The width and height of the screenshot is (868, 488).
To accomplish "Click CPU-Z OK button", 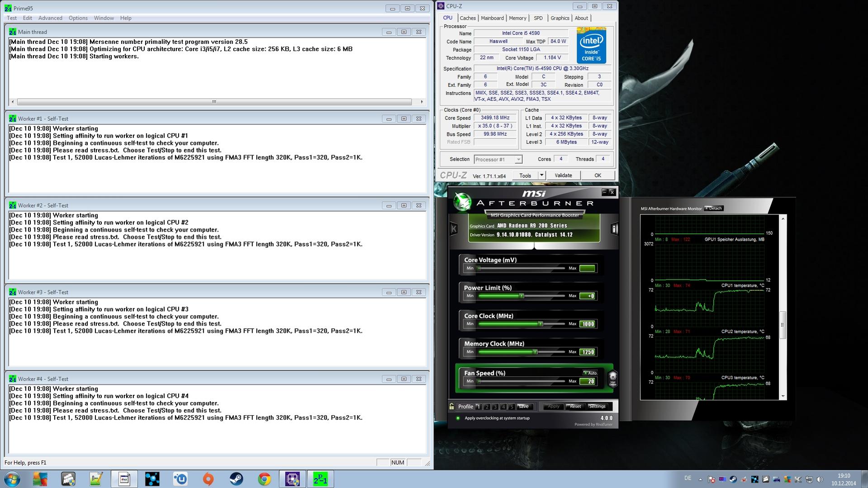I will coord(598,175).
